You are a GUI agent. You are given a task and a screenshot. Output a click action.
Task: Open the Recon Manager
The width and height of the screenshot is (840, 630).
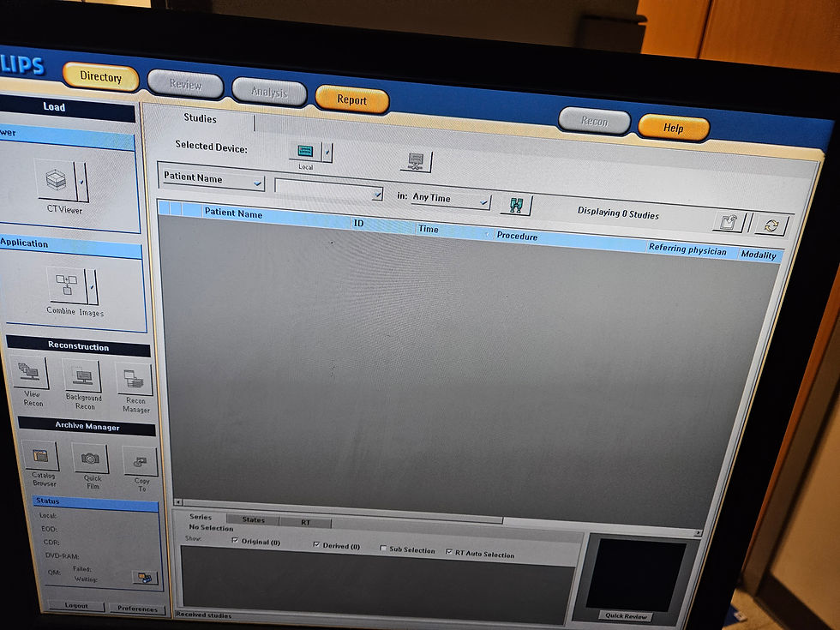pos(134,379)
